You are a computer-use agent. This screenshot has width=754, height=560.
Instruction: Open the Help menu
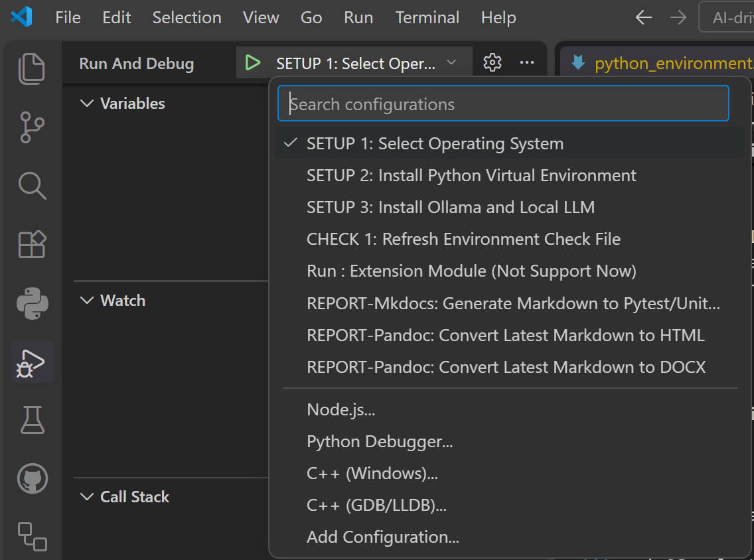pos(498,18)
